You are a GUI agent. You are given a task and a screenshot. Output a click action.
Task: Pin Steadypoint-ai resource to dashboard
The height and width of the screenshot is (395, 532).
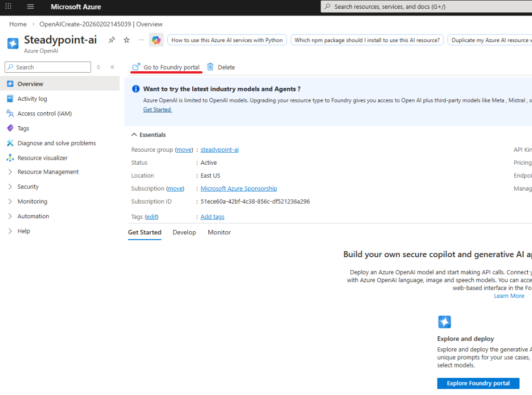(x=112, y=40)
